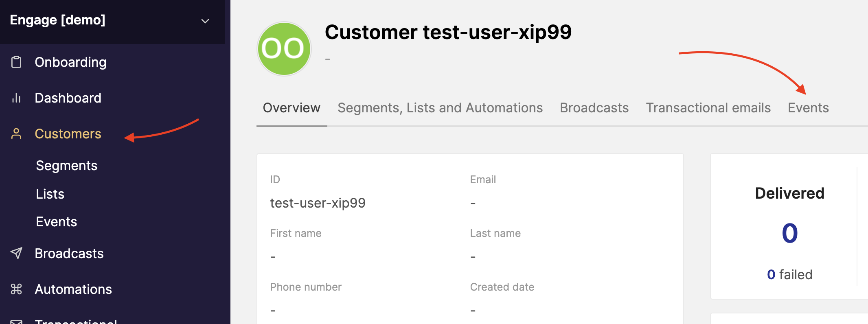Open Segments in the sidebar
This screenshot has height=324, width=868.
point(67,166)
